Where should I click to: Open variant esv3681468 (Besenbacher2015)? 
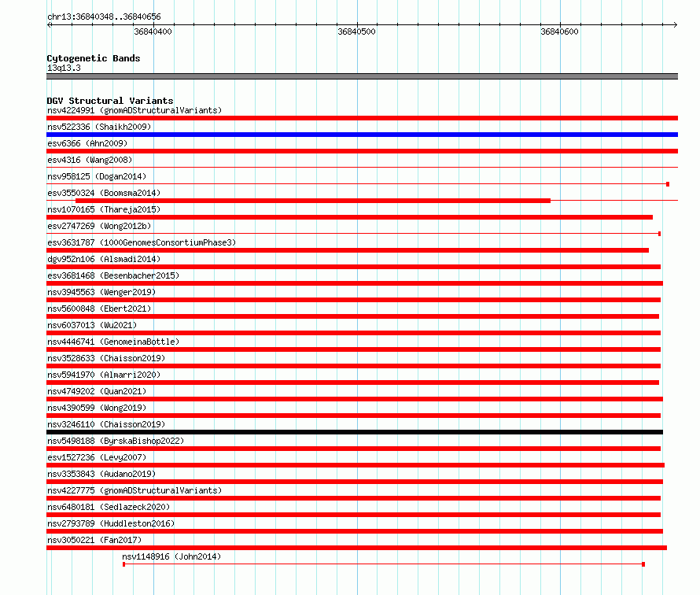(113, 275)
